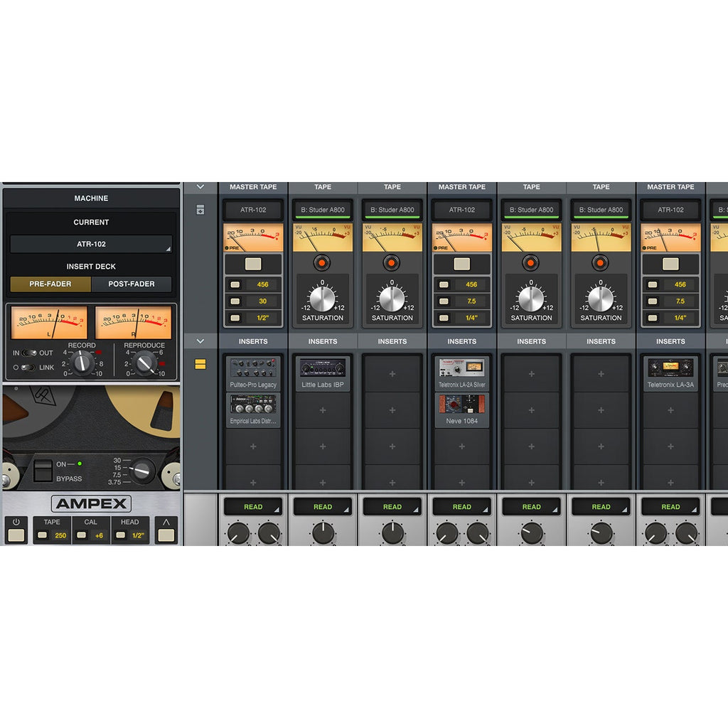728x728 pixels.
Task: Click the VU meter on Teletronix LA-3A channel
Action: tap(670, 237)
